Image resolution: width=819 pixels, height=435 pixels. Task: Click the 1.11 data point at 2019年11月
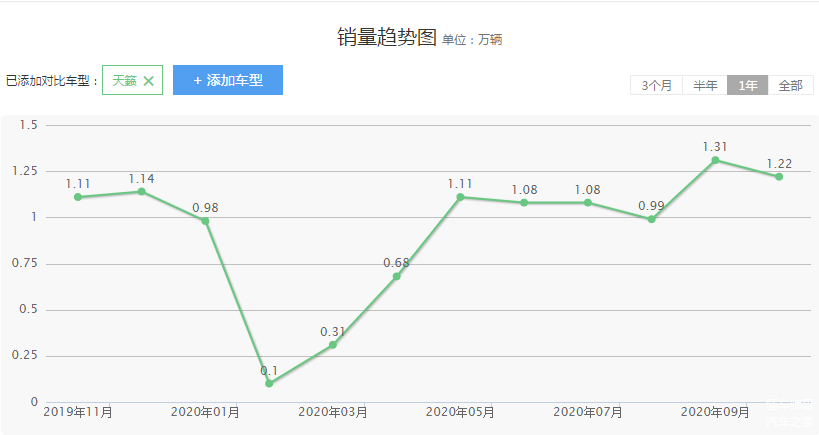coord(78,197)
